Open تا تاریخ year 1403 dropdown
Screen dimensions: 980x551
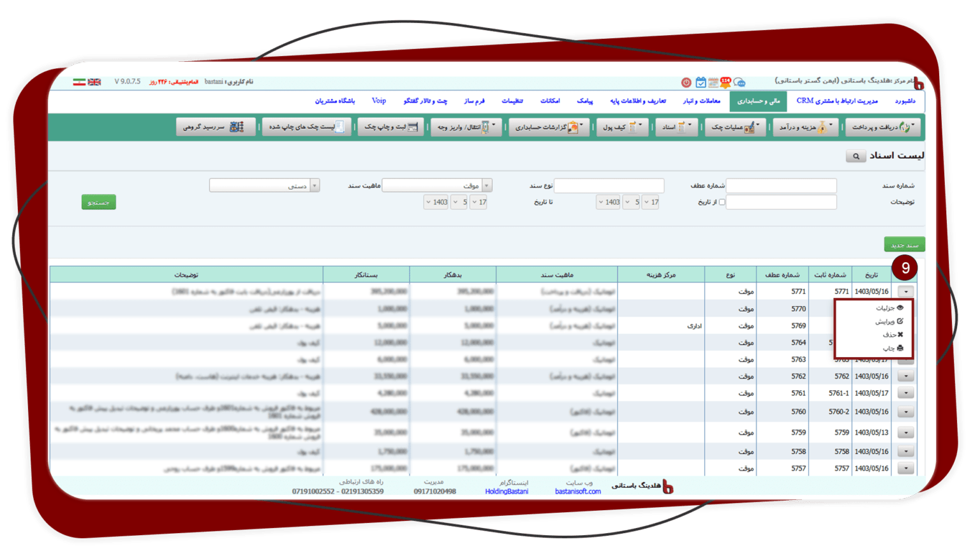point(436,202)
